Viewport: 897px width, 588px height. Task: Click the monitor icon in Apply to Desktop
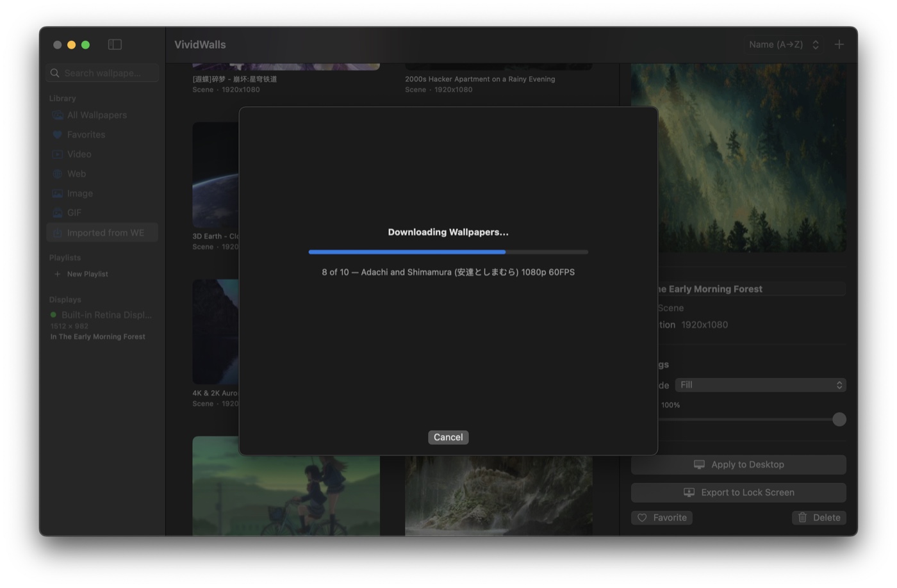click(x=699, y=465)
